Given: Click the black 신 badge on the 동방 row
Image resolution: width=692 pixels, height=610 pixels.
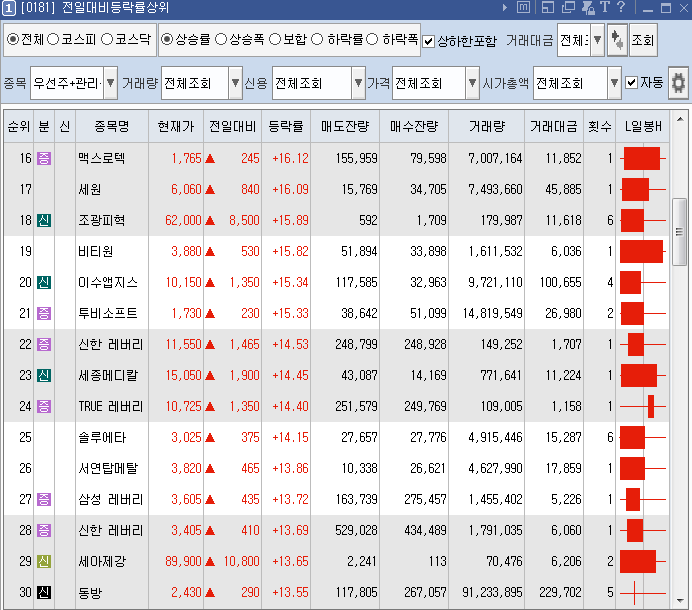Looking at the screenshot, I should click(44, 592).
